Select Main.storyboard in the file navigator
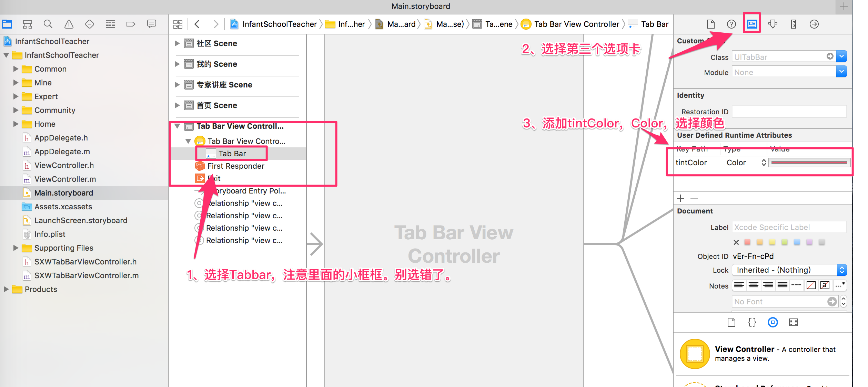 pos(63,193)
